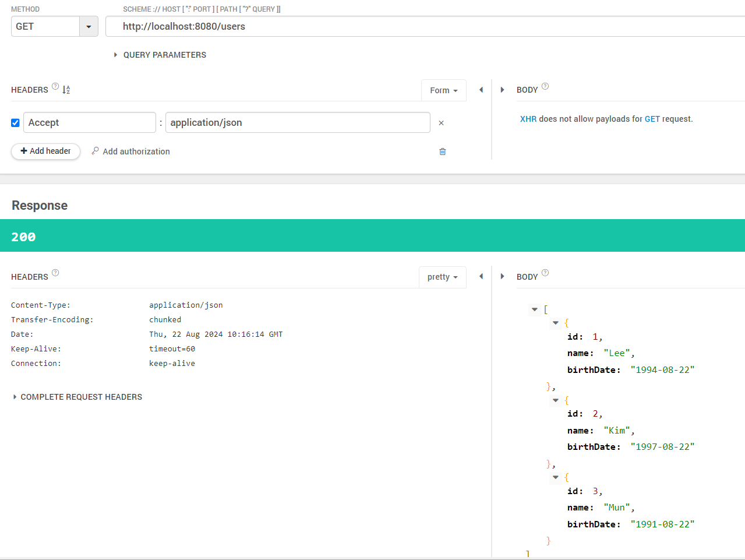This screenshot has width=745, height=560.
Task: Uncheck the Accept header checkbox
Action: [15, 122]
